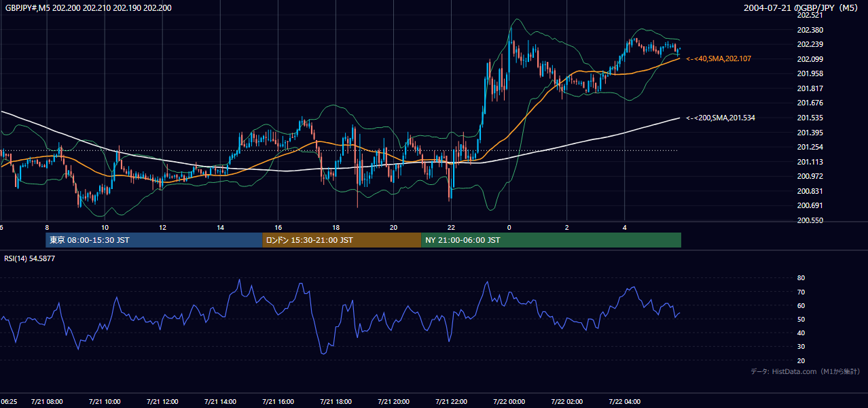868x408 pixels.
Task: Click bottom time label 7/21 18:00
Action: [336, 402]
